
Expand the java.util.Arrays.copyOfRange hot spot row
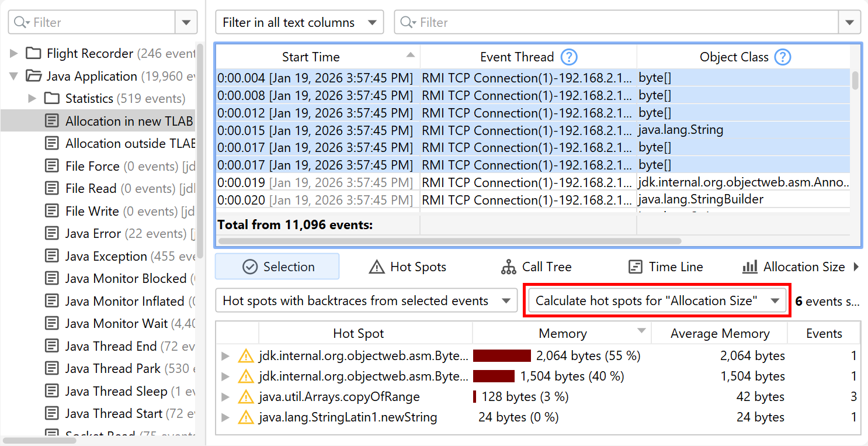click(225, 397)
